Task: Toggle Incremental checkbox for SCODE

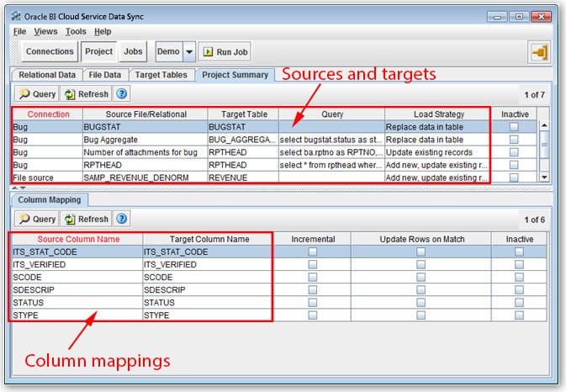Action: [313, 278]
